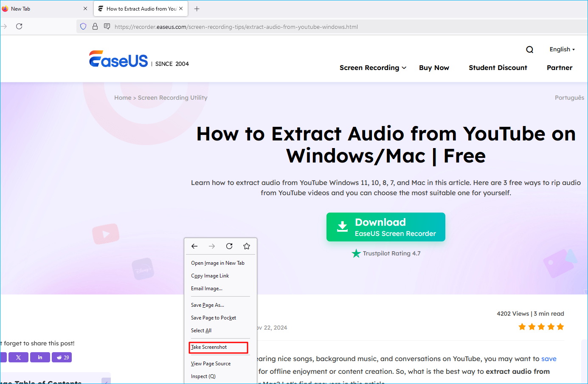Select Copy Image Link
This screenshot has height=384, width=588.
(x=210, y=276)
